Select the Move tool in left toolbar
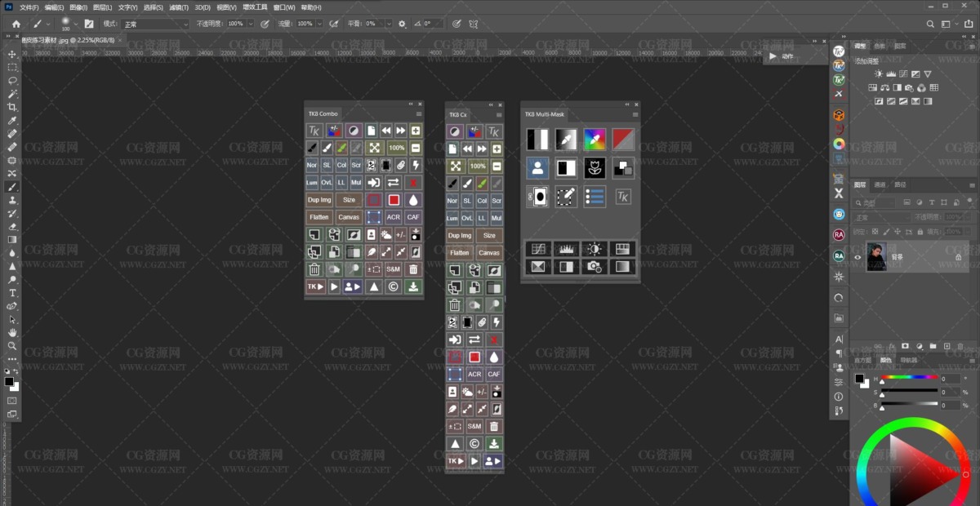Screen dimensions: 980x506 pos(12,54)
